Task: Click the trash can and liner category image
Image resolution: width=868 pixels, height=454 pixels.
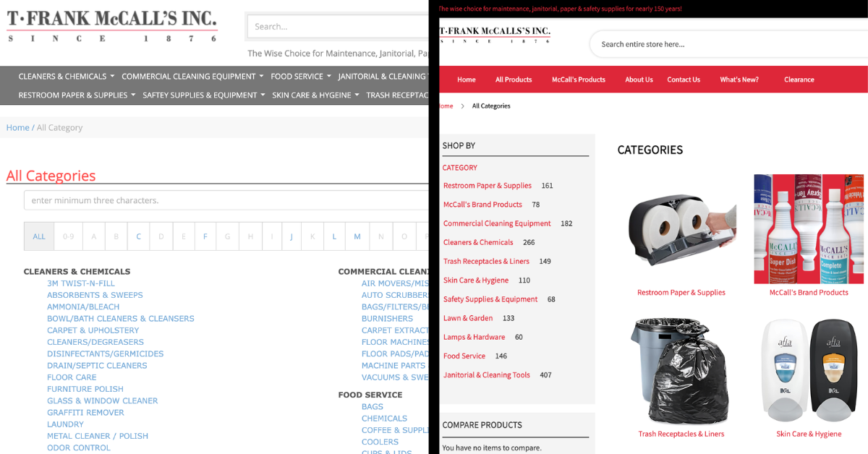Action: pyautogui.click(x=679, y=370)
